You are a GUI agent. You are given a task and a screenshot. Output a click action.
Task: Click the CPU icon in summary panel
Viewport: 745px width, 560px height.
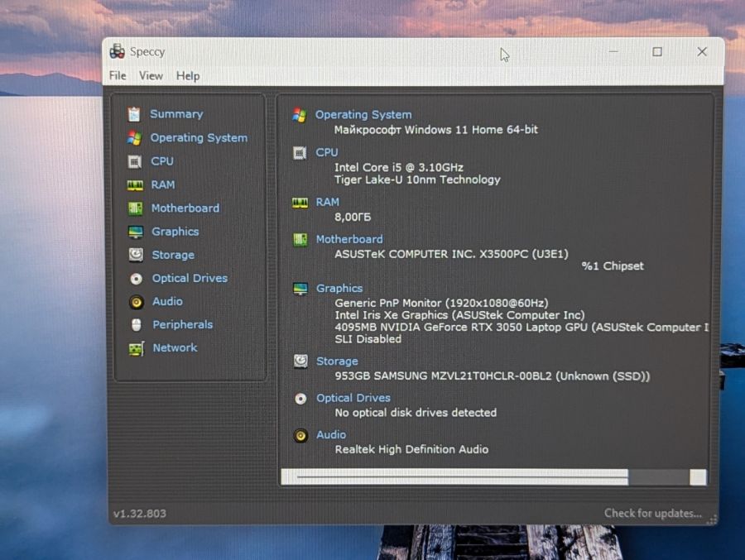point(300,153)
